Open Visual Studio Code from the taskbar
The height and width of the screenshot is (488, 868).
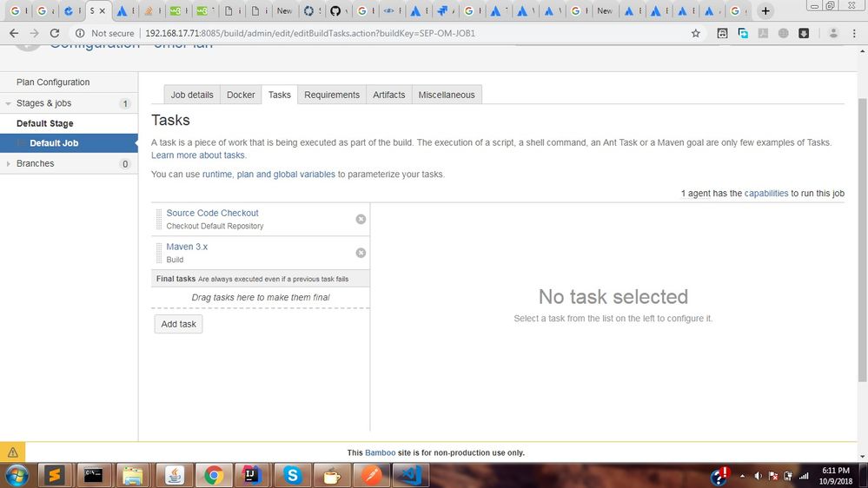pos(411,475)
